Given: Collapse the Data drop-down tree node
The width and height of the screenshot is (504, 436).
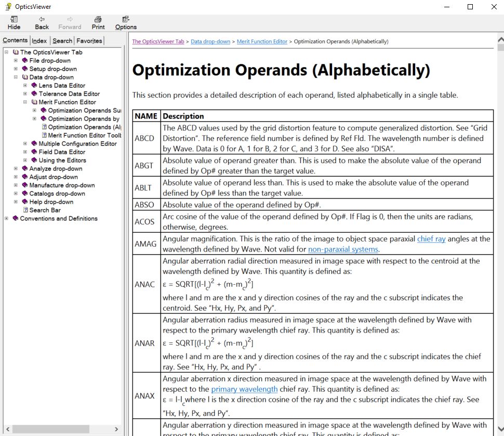Looking at the screenshot, I should [x=16, y=77].
